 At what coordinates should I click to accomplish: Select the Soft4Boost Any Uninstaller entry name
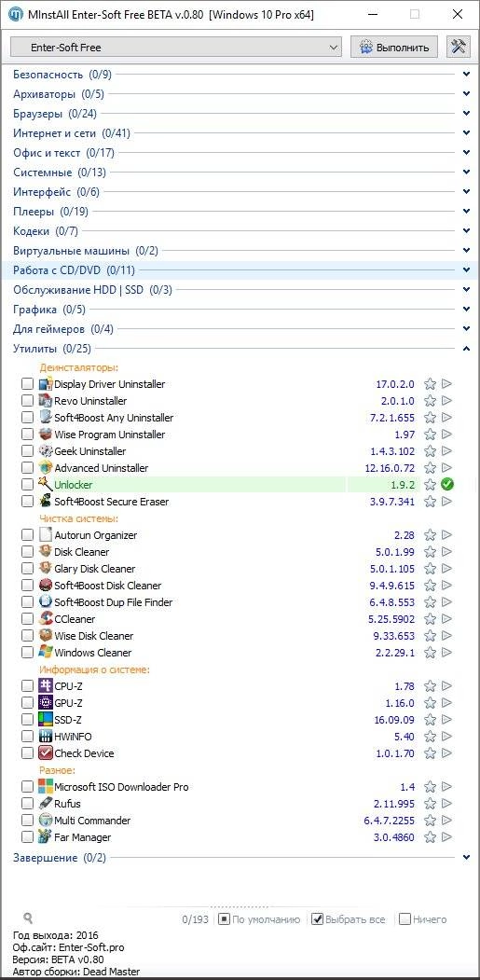pyautogui.click(x=114, y=418)
